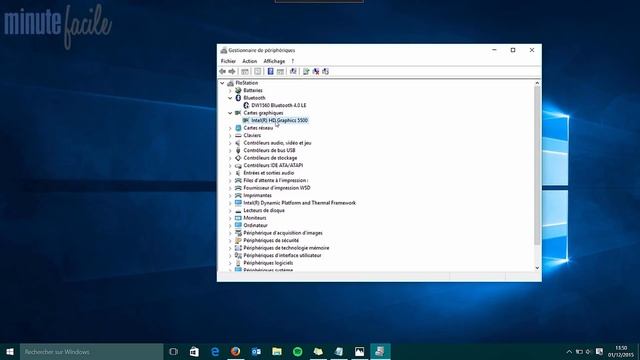Click the Forward arrow in the toolbar
The width and height of the screenshot is (640, 360).
click(x=232, y=71)
